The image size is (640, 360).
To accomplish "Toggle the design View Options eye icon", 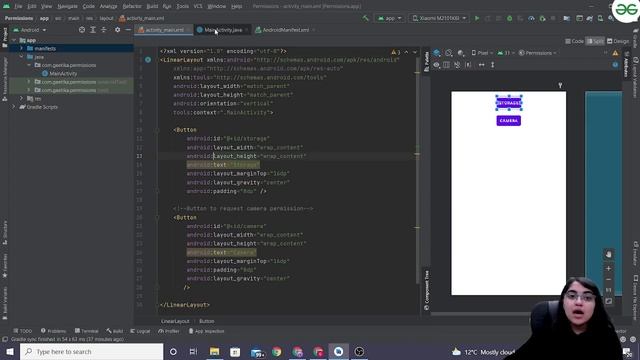I will 436,65.
